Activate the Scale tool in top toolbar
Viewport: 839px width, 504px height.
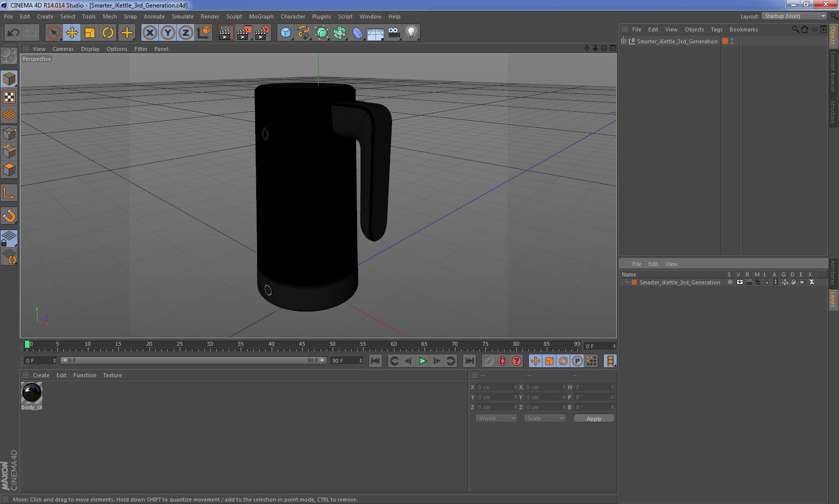point(90,33)
